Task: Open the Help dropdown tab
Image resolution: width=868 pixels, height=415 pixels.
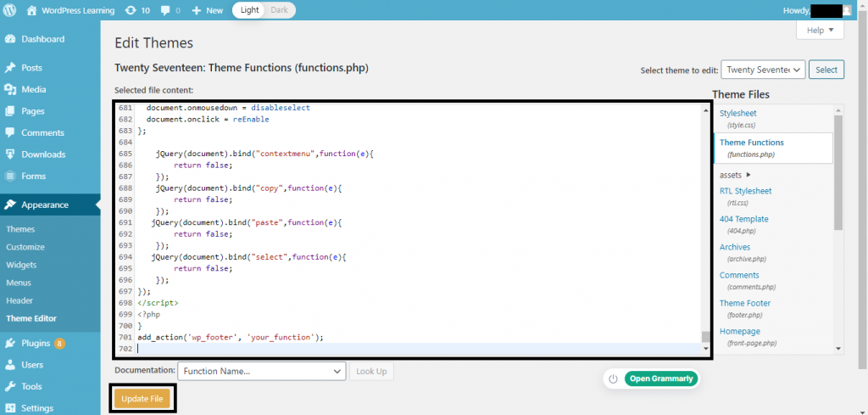Action: (x=820, y=31)
